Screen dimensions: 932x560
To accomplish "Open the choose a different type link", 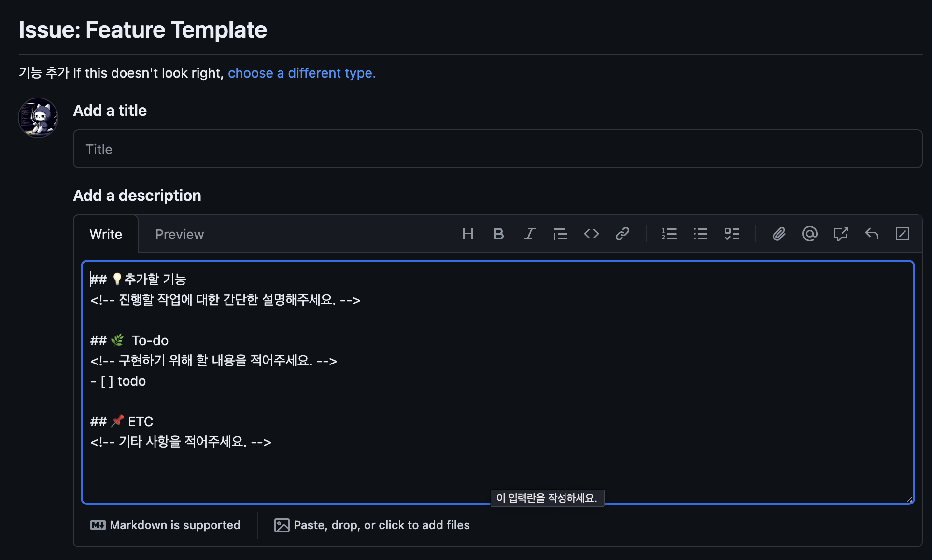I will point(301,73).
